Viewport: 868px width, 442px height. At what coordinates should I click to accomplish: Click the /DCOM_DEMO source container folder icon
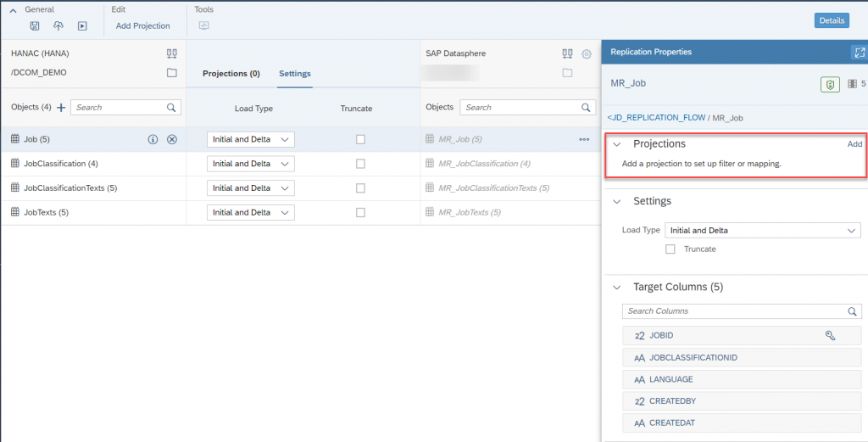(x=172, y=73)
